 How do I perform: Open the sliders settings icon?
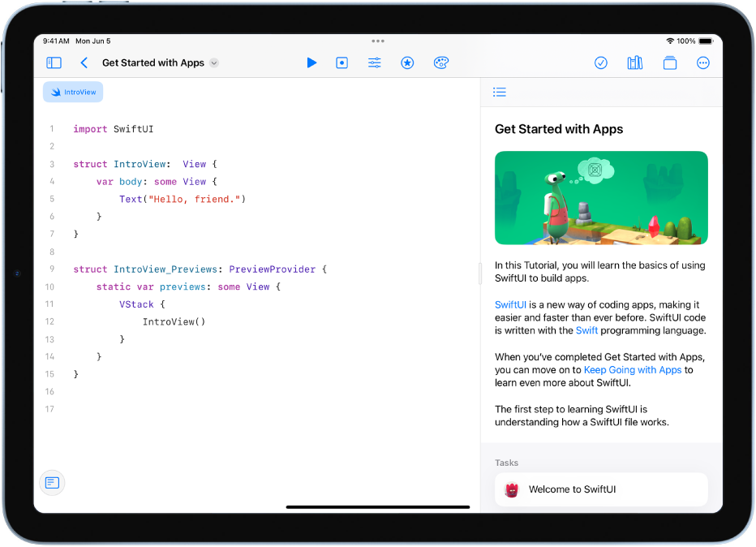tap(375, 62)
